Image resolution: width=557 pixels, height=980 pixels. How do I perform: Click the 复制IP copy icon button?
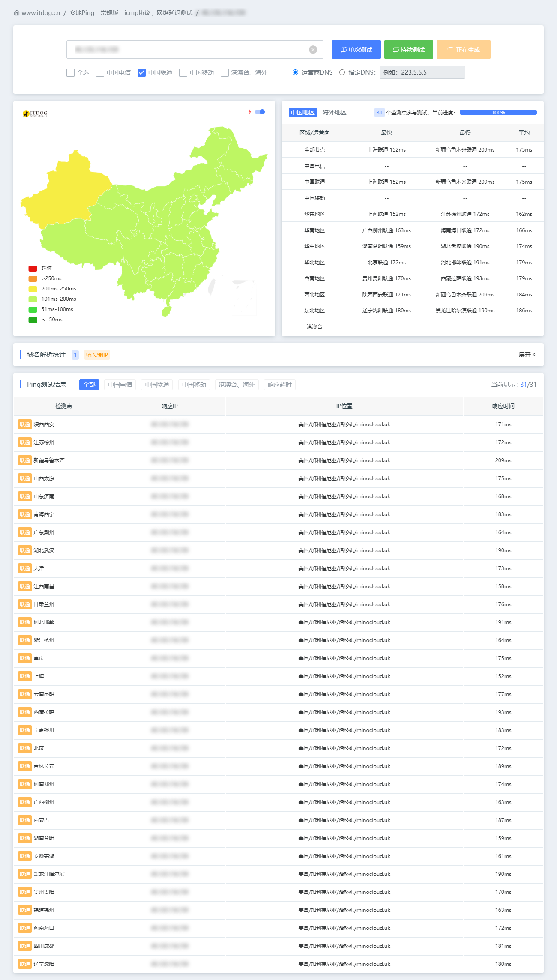point(97,355)
